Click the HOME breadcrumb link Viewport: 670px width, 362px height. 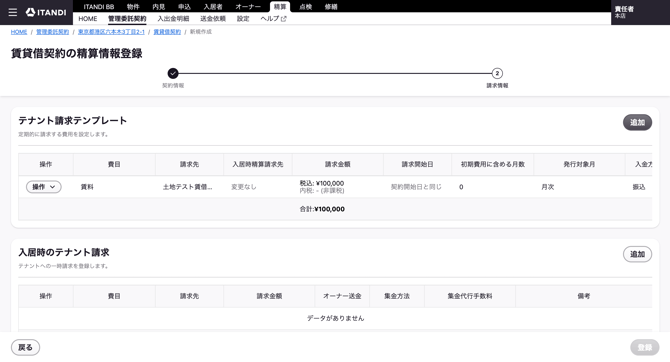click(x=19, y=32)
